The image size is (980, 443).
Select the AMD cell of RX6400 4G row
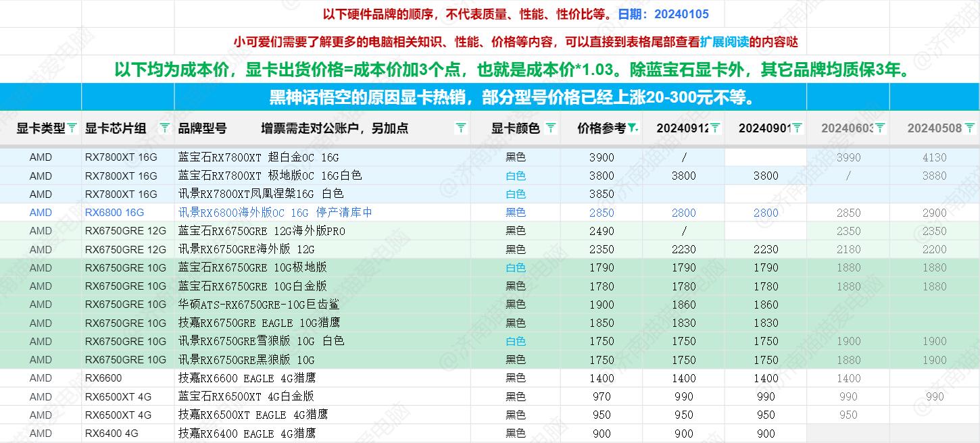41,434
